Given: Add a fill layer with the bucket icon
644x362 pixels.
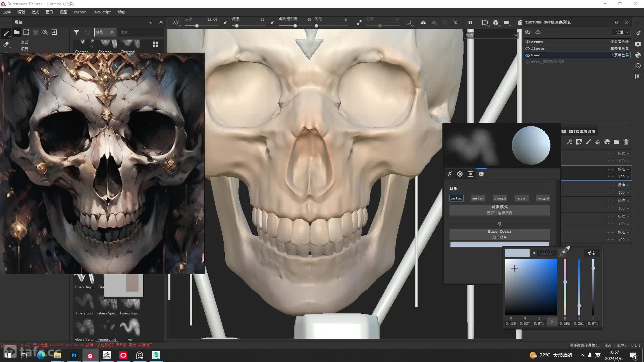Looking at the screenshot, I should click(598, 142).
